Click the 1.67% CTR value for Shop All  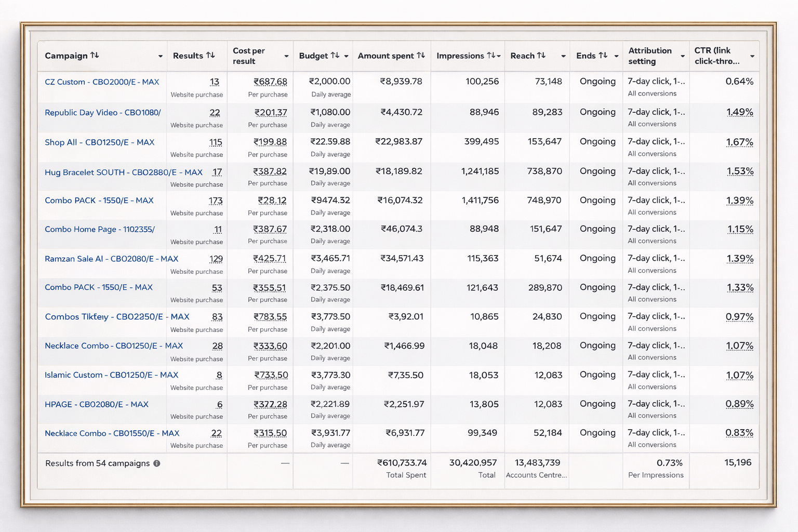click(739, 142)
